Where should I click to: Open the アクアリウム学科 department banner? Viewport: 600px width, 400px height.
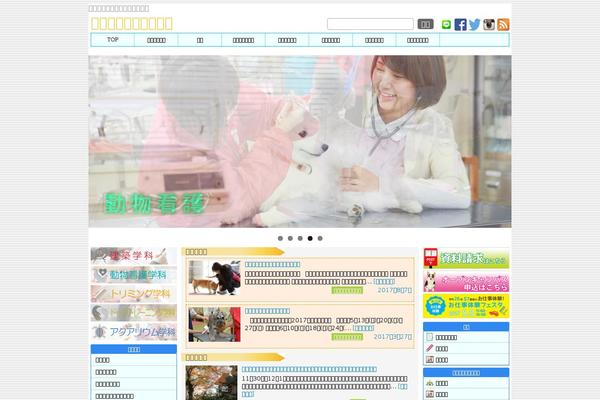tap(134, 331)
